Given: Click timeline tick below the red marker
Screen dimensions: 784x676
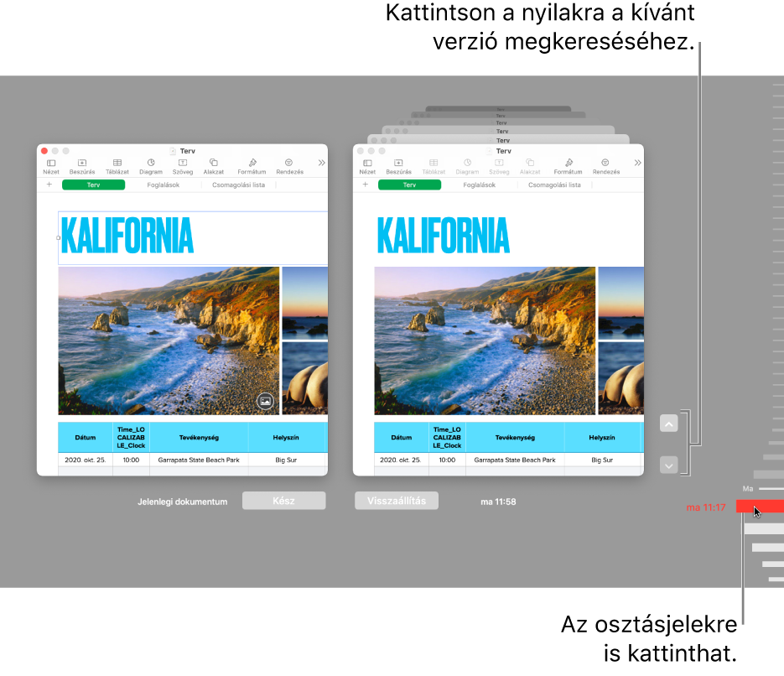Looking at the screenshot, I should point(764,529).
